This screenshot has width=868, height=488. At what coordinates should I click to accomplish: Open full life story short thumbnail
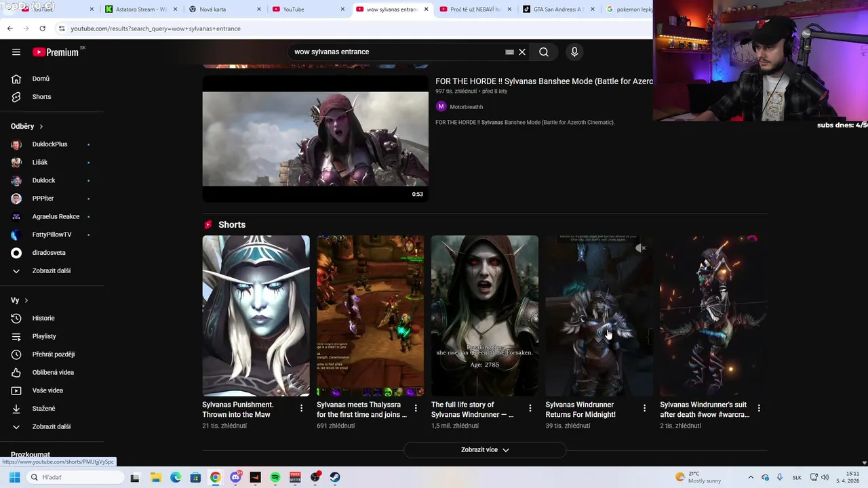pos(485,316)
